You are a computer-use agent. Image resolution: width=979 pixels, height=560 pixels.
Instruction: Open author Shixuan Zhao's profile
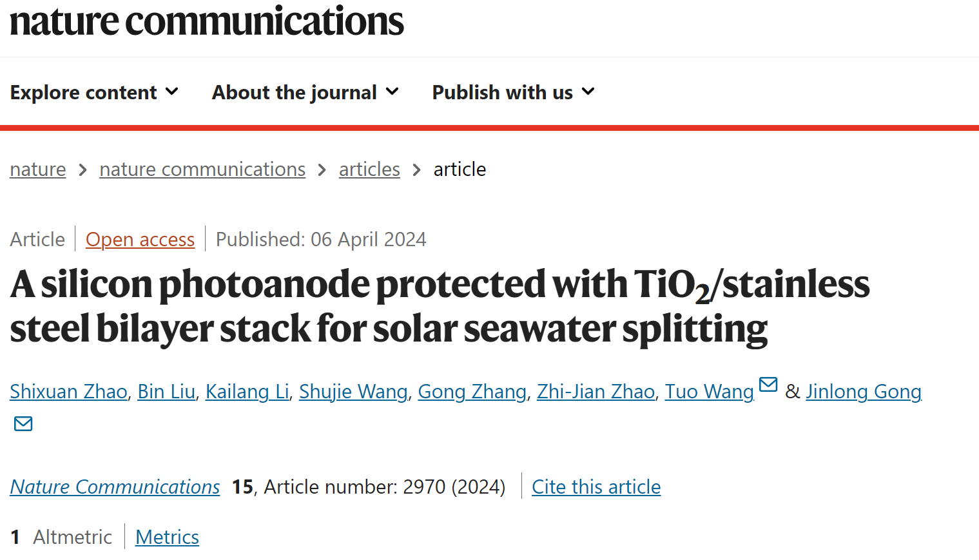pyautogui.click(x=68, y=391)
